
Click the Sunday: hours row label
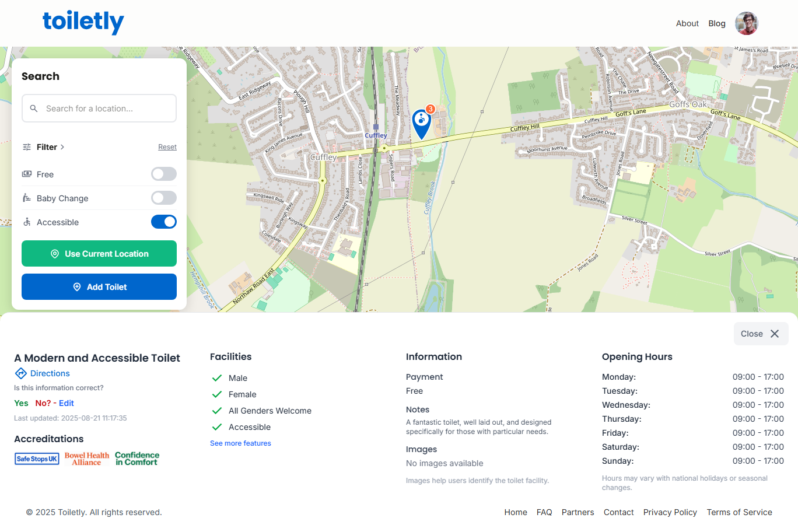pos(618,461)
